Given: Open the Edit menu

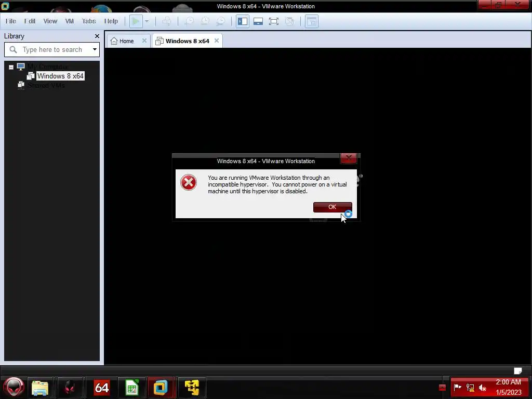Looking at the screenshot, I should point(30,21).
